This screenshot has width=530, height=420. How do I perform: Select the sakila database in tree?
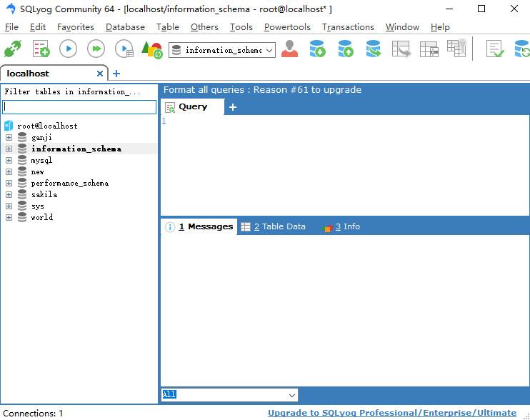click(44, 194)
